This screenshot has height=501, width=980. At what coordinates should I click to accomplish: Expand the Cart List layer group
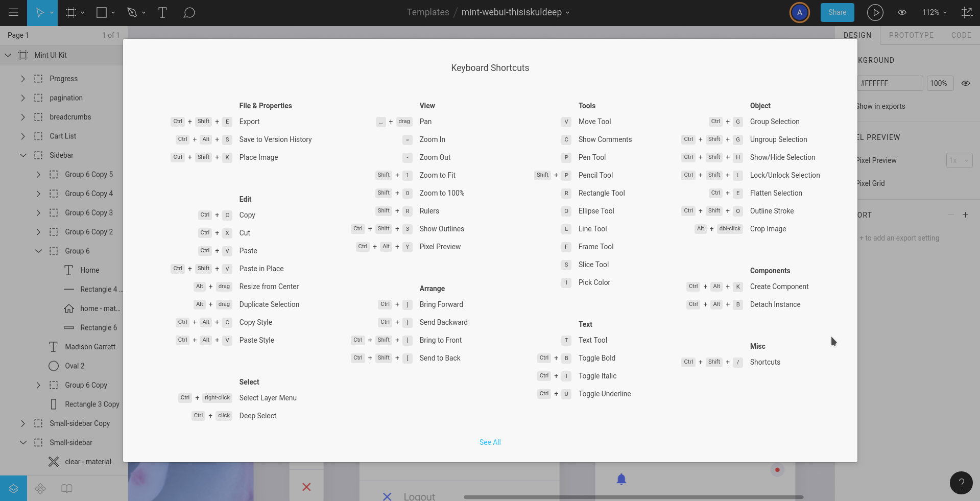[23, 136]
